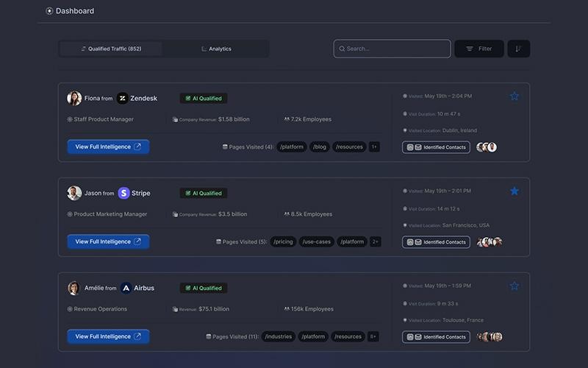Click the Stripe company logo
Viewport: 588px width, 368px height.
pyautogui.click(x=123, y=193)
